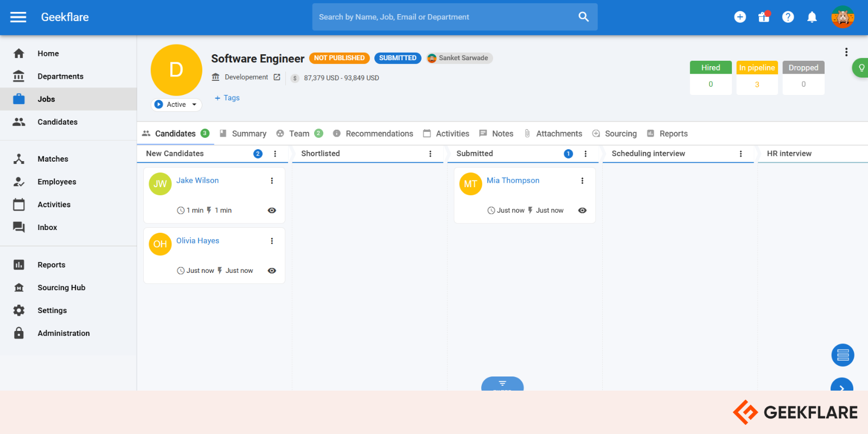The width and height of the screenshot is (868, 434).
Task: Open Submitted column options menu
Action: point(585,154)
